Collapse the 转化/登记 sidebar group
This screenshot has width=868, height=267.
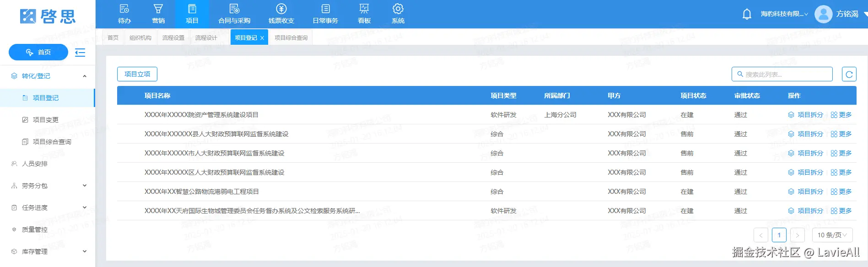48,76
